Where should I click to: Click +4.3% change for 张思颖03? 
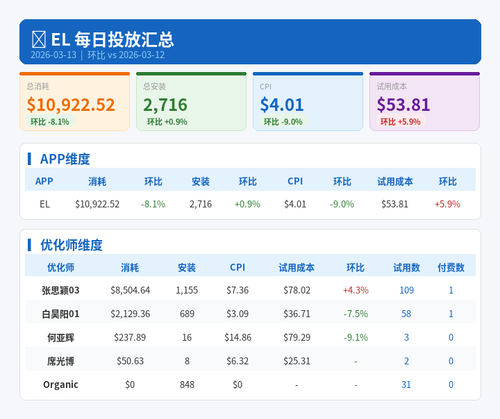pyautogui.click(x=356, y=290)
